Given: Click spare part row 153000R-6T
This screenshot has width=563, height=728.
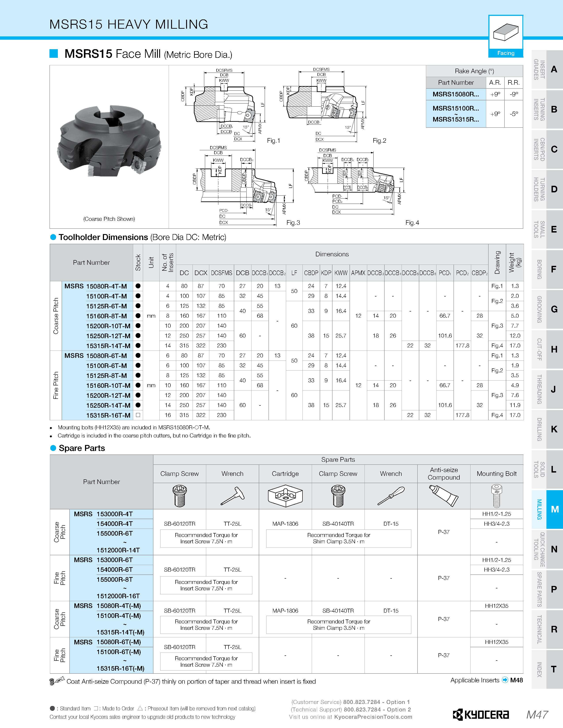Looking at the screenshot, I should tap(114, 560).
